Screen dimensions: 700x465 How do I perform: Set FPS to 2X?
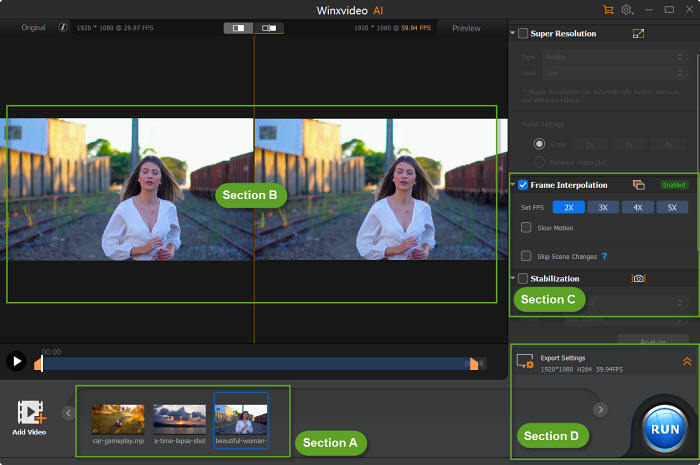click(x=569, y=208)
